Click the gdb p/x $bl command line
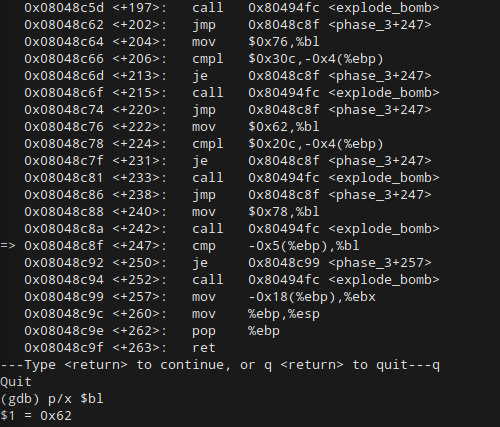 52,399
